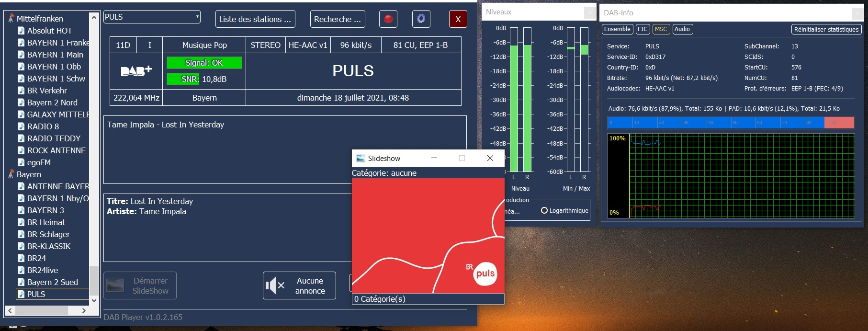Click Réinitialiser statistiques button

[x=826, y=29]
